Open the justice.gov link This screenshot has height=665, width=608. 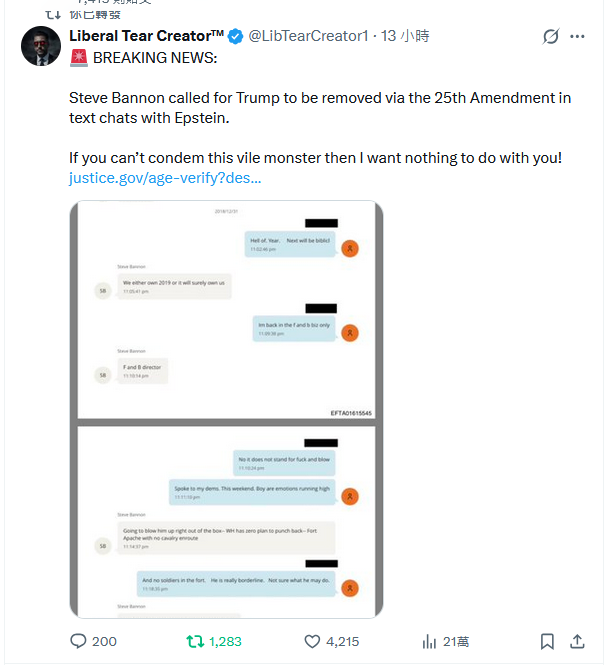pos(165,178)
